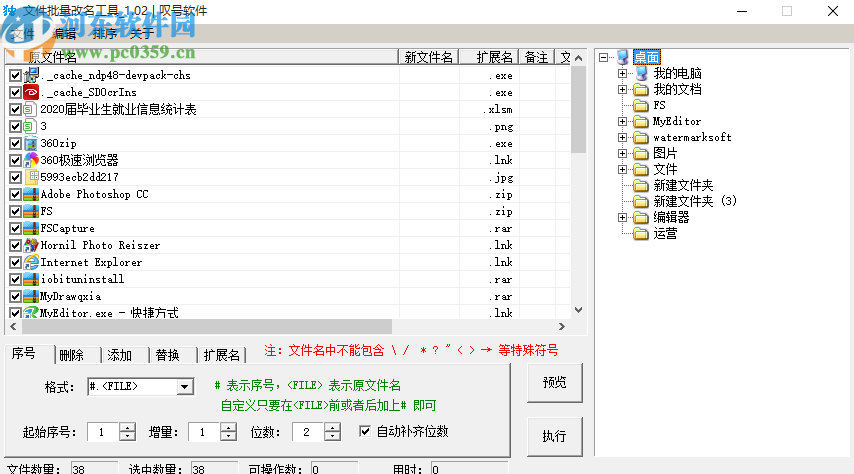The height and width of the screenshot is (474, 854).
Task: Click the 桌面 desktop icon in tree
Action: coord(623,57)
